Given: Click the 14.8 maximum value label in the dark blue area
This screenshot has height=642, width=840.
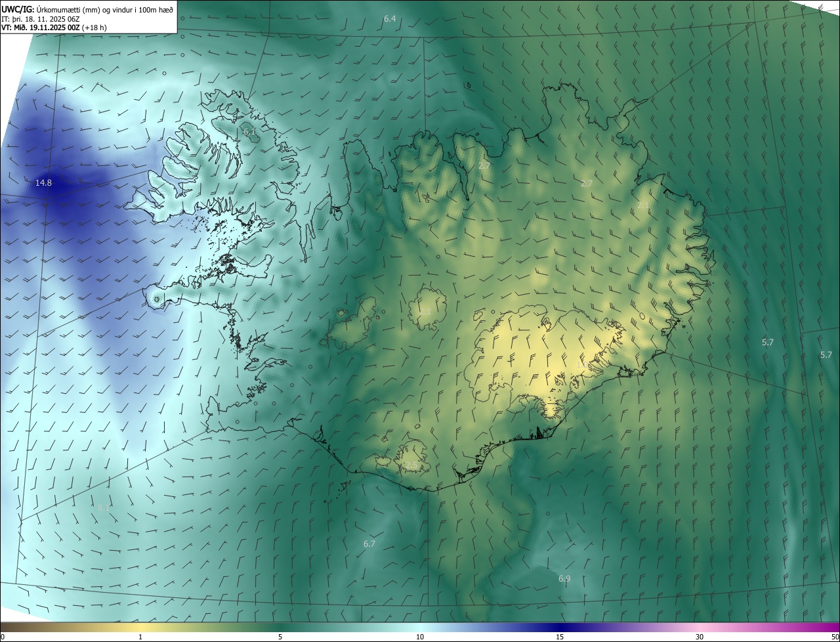Looking at the screenshot, I should tap(43, 183).
